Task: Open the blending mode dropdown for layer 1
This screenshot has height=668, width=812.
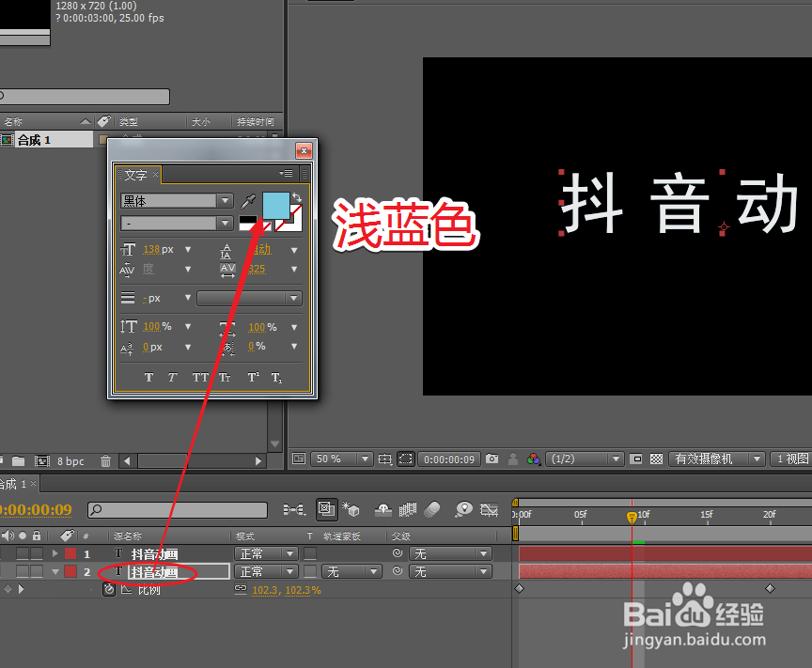Action: tap(266, 553)
